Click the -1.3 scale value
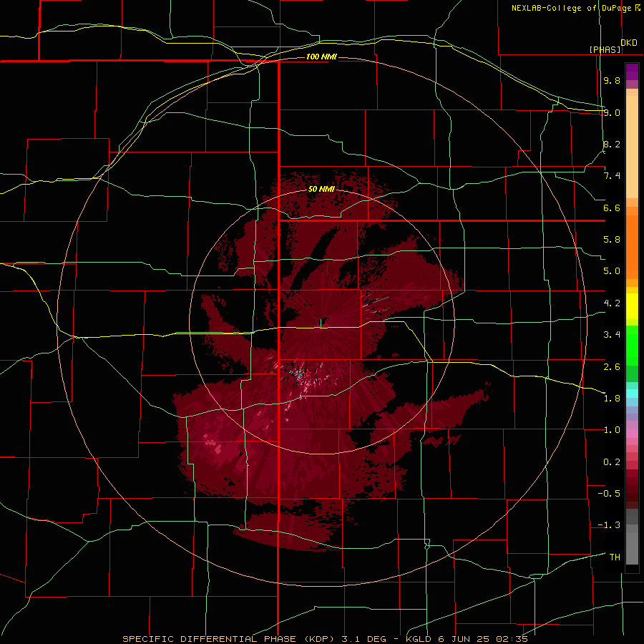 pos(609,525)
